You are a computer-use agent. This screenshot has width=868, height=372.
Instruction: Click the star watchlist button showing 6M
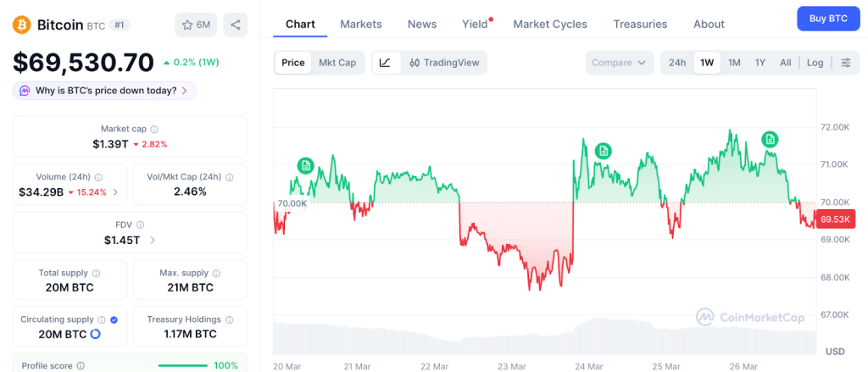196,25
